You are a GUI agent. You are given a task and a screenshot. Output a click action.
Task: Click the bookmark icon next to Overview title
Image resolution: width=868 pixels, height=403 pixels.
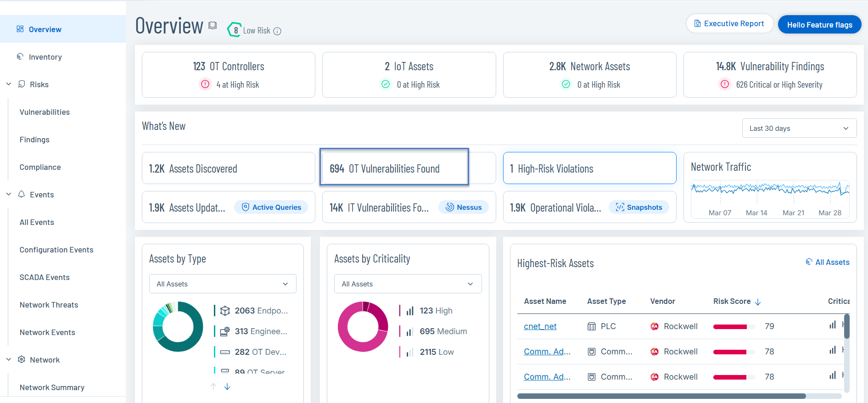213,26
